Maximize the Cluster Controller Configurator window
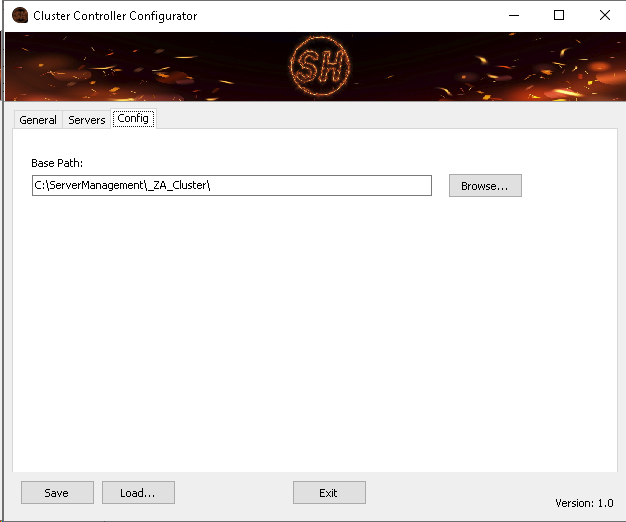626x522 pixels. point(559,16)
